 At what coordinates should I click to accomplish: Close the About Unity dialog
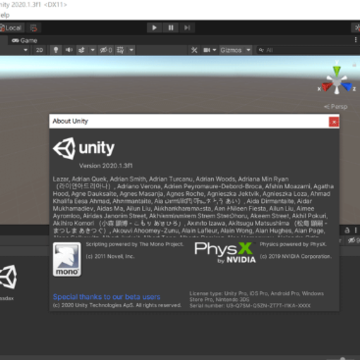[x=334, y=122]
